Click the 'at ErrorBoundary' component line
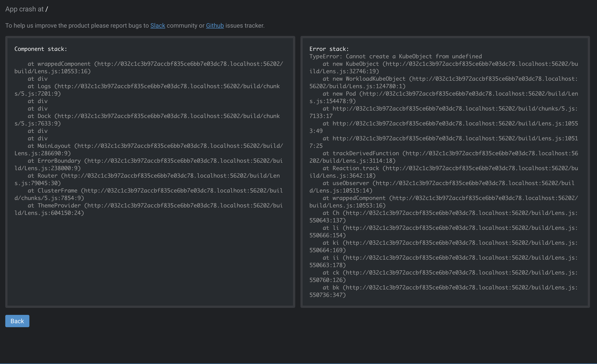The height and width of the screenshot is (364, 597). (x=148, y=164)
